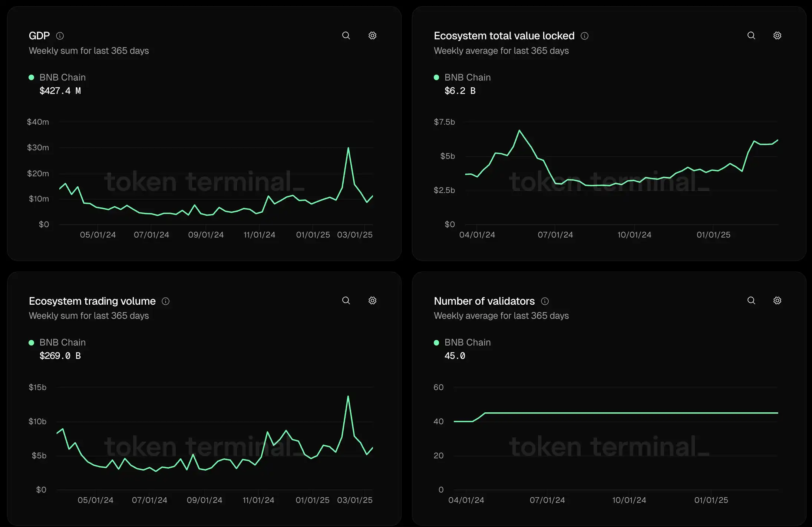Click the Number of validators title
The image size is (812, 527).
484,301
